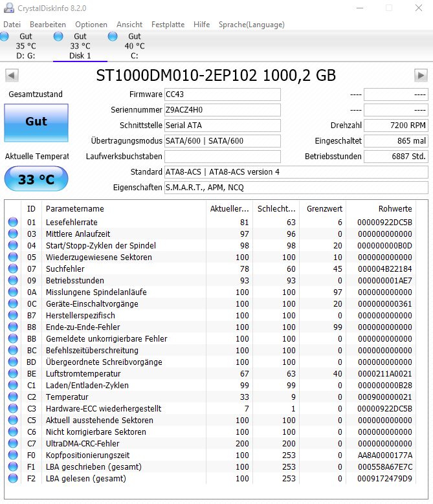Click the Betriebsstunden value 6887 Std.
This screenshot has height=504, width=433.
(x=396, y=157)
